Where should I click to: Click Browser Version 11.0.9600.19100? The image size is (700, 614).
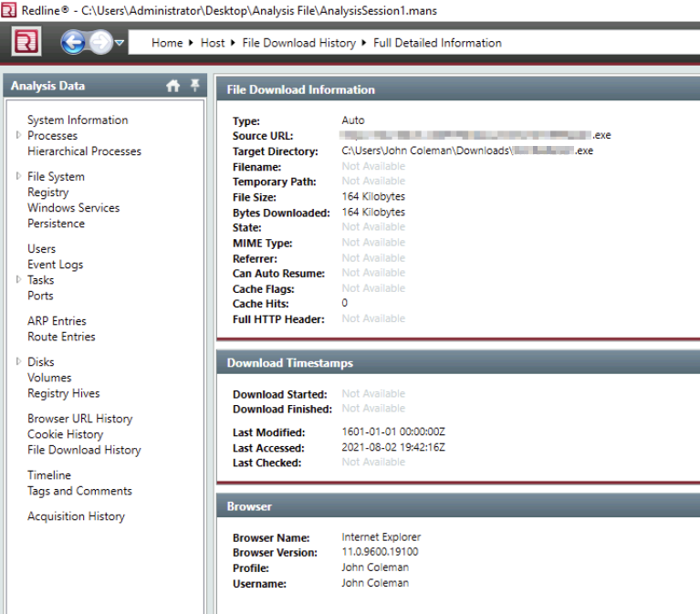tap(380, 552)
